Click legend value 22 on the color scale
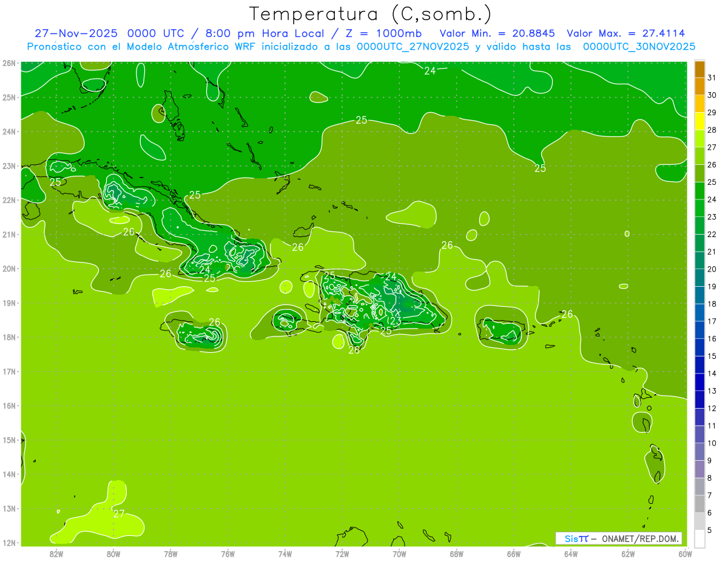728x562 pixels. click(x=712, y=234)
